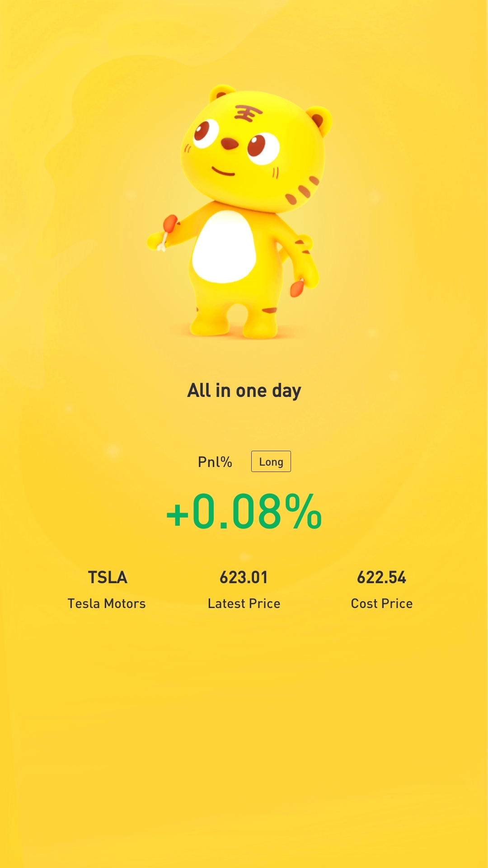This screenshot has height=868, width=488.
Task: Tap the brown stripes on the tiger's cheek
Action: click(302, 191)
